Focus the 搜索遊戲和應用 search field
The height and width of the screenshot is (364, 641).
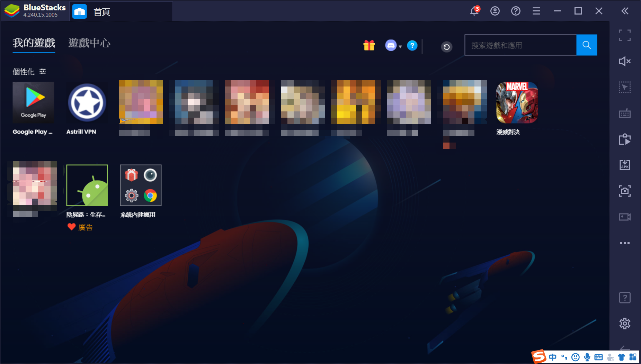(x=520, y=45)
